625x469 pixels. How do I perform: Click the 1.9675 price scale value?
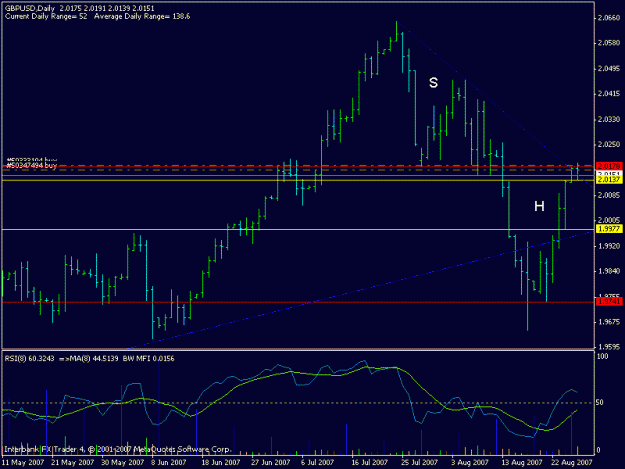click(609, 322)
